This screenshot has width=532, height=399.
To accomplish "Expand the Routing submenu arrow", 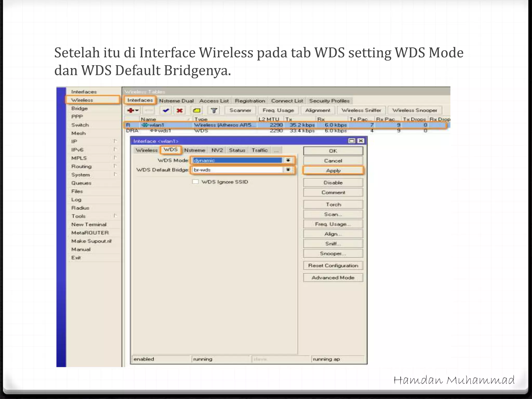I will [x=115, y=166].
